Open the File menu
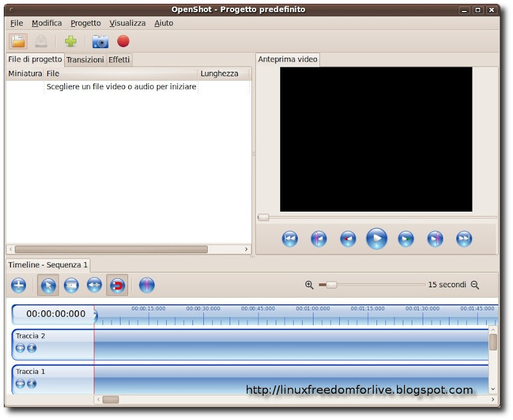 click(17, 23)
